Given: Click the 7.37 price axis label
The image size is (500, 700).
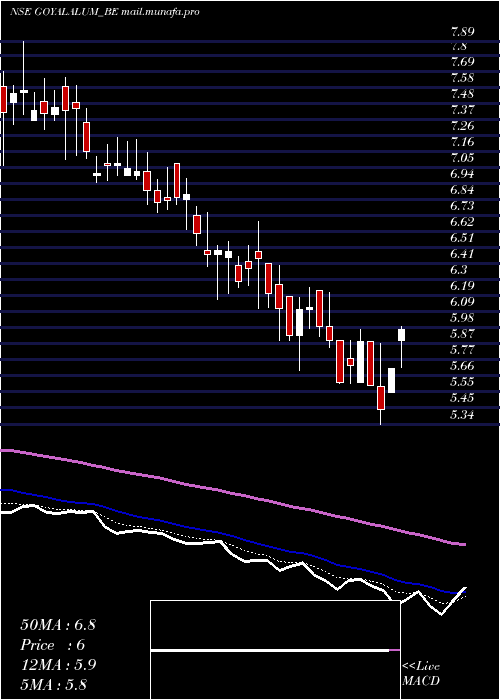Looking at the screenshot, I should [462, 110].
